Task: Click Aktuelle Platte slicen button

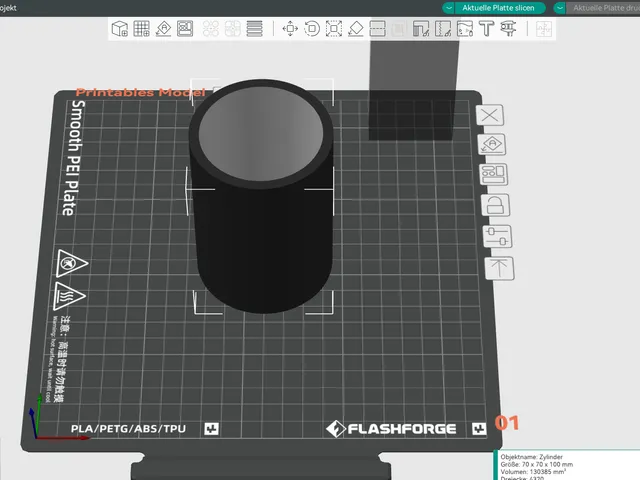Action: (498, 8)
